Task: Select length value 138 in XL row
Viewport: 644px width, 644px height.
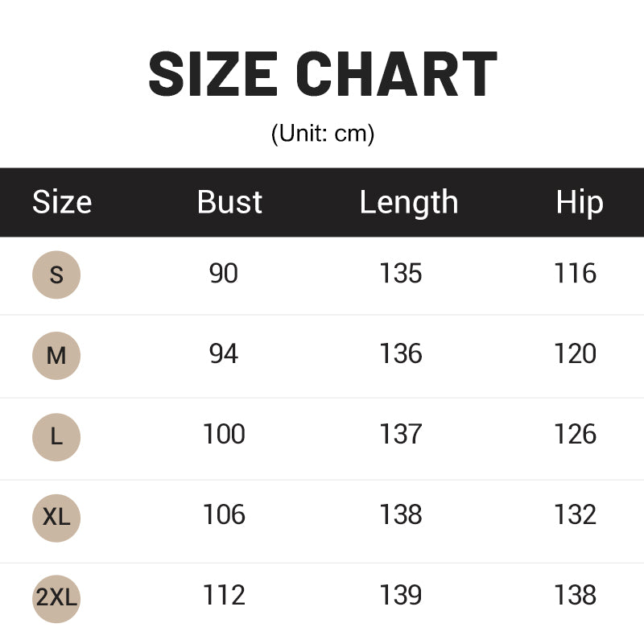Action: click(401, 515)
